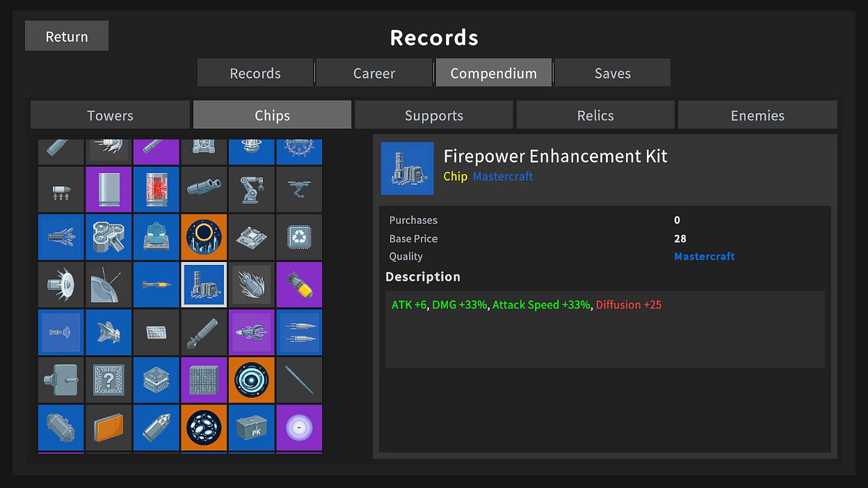Select the orange solar eclipse chip icon
Viewport: 868px width, 488px height.
coord(204,237)
